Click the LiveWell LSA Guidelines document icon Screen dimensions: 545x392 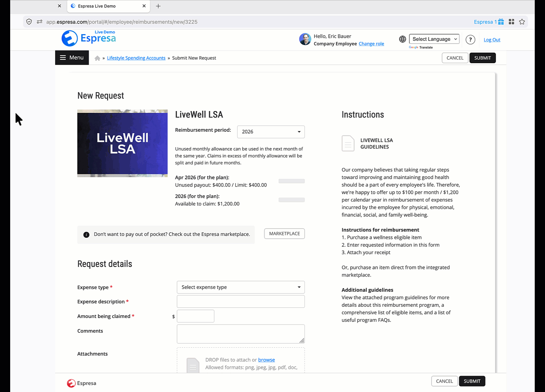tap(348, 143)
